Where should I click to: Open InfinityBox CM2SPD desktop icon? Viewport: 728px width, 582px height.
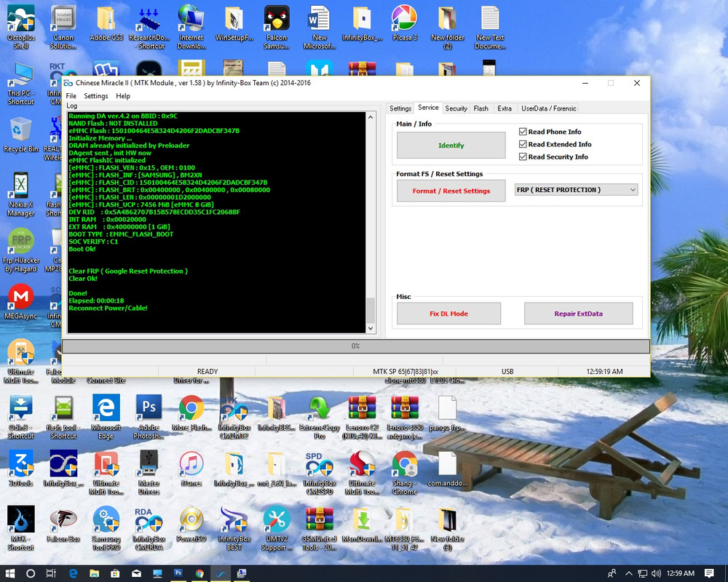(320, 472)
